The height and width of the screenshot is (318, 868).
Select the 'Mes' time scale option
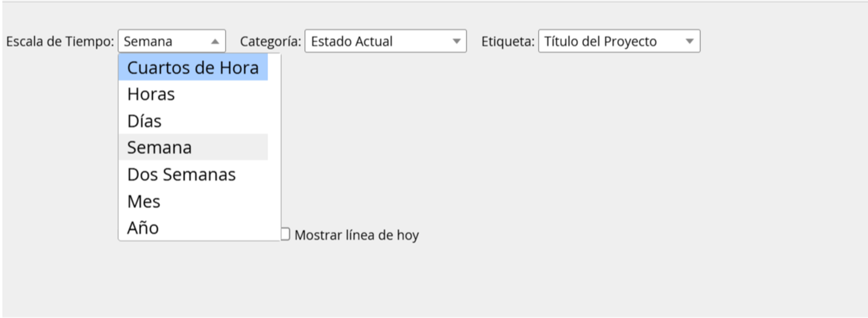tap(193, 201)
